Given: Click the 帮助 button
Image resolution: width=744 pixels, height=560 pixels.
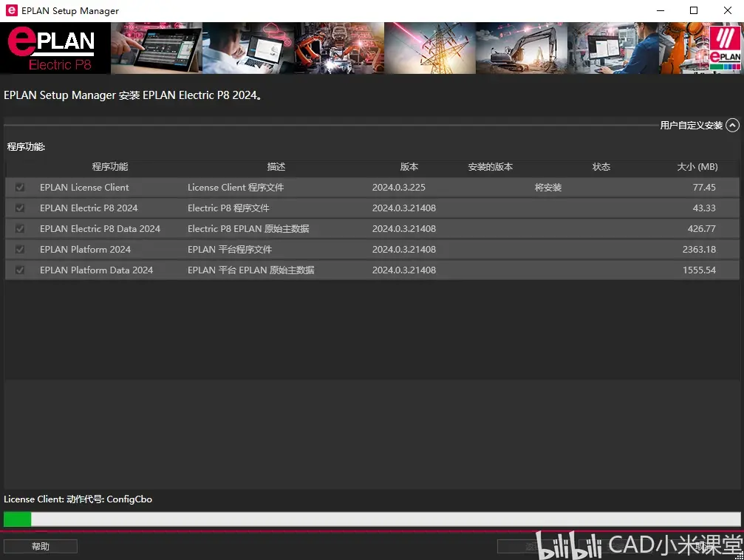Looking at the screenshot, I should pos(41,546).
